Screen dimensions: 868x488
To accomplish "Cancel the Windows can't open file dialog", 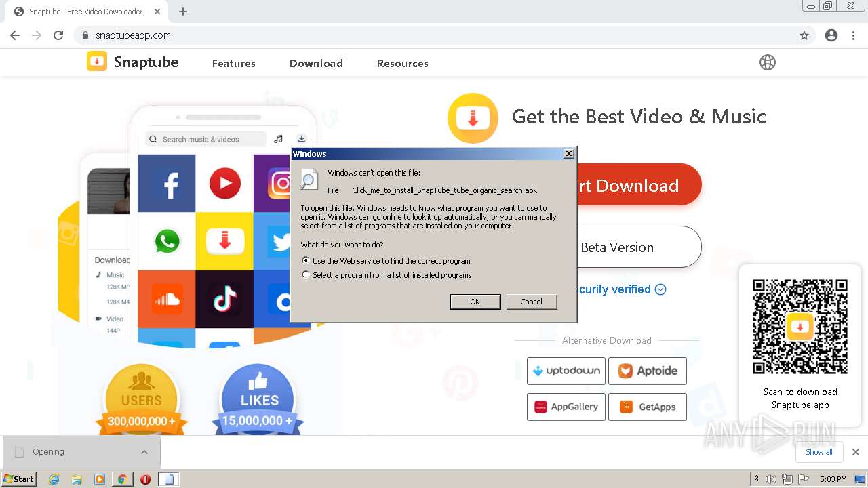I will pos(532,302).
